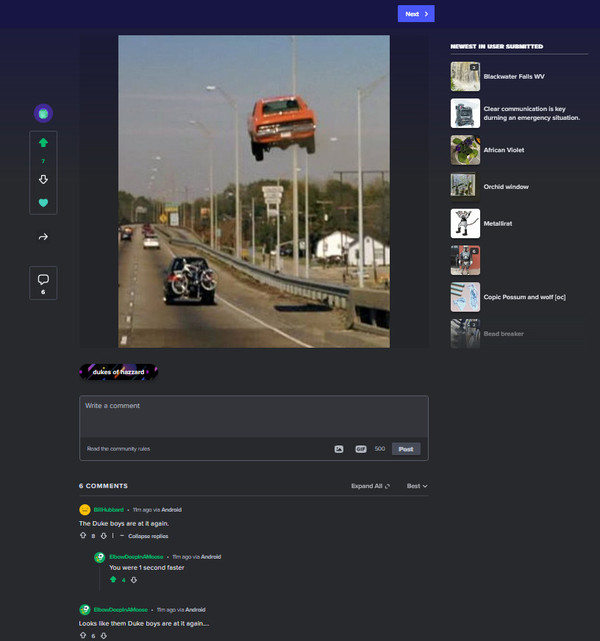This screenshot has height=641, width=600.
Task: Open the untitled robot figure thumbnail
Action: pyautogui.click(x=465, y=260)
